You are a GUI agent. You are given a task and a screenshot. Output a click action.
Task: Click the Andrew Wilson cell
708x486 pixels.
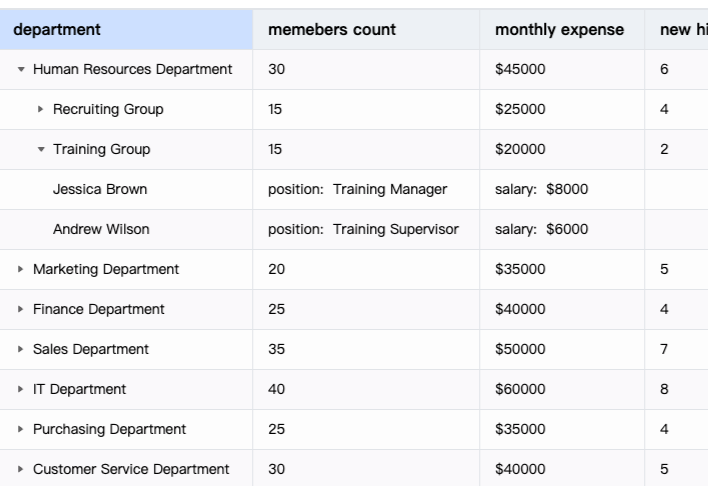click(126, 229)
